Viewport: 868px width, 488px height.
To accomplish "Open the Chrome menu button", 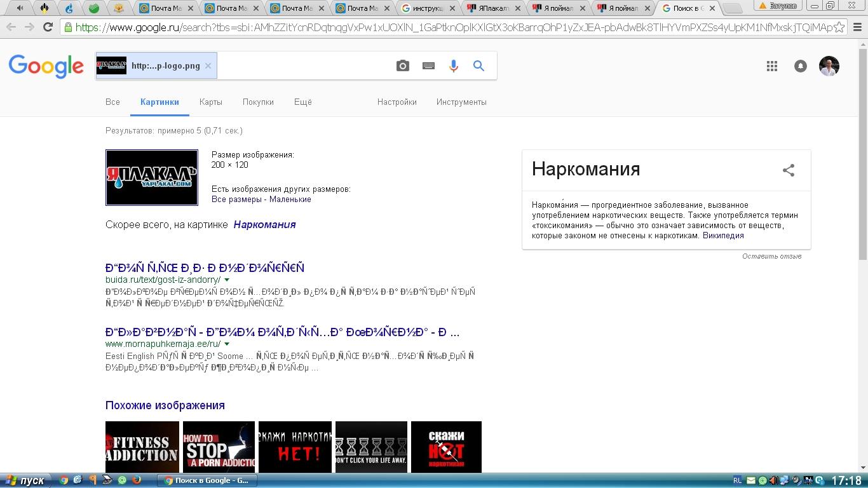I will (x=858, y=27).
